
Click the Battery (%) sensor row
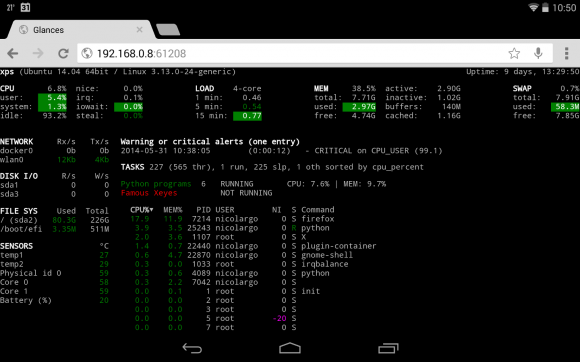click(x=54, y=300)
